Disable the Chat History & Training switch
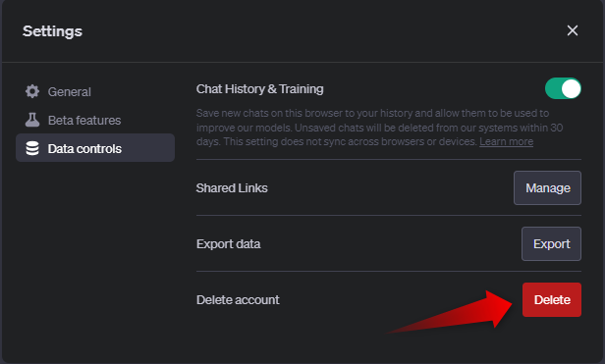The height and width of the screenshot is (364, 605). click(563, 88)
